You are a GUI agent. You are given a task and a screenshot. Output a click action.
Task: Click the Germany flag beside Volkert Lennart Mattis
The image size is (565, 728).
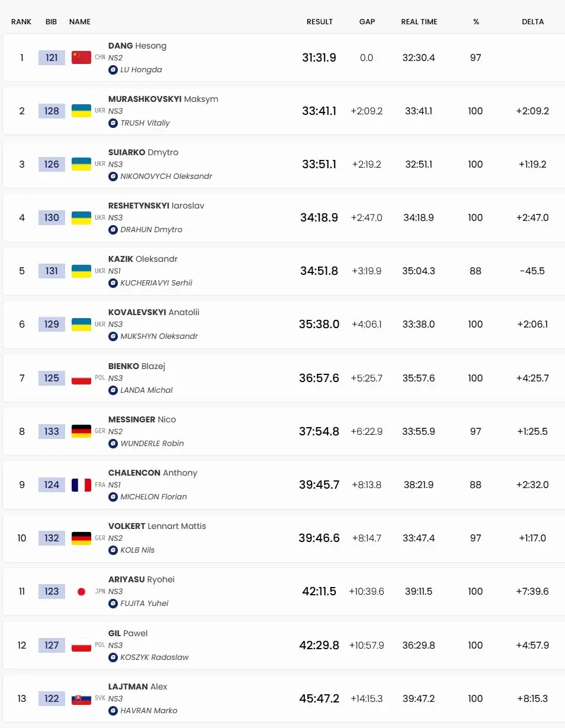[x=81, y=538]
